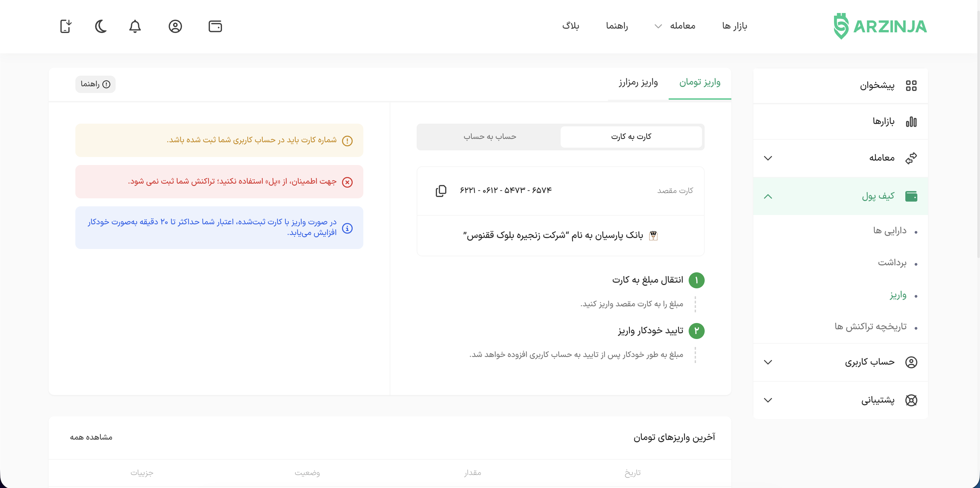Click the حساب کاربری user circle icon
Image resolution: width=980 pixels, height=488 pixels.
tap(911, 362)
